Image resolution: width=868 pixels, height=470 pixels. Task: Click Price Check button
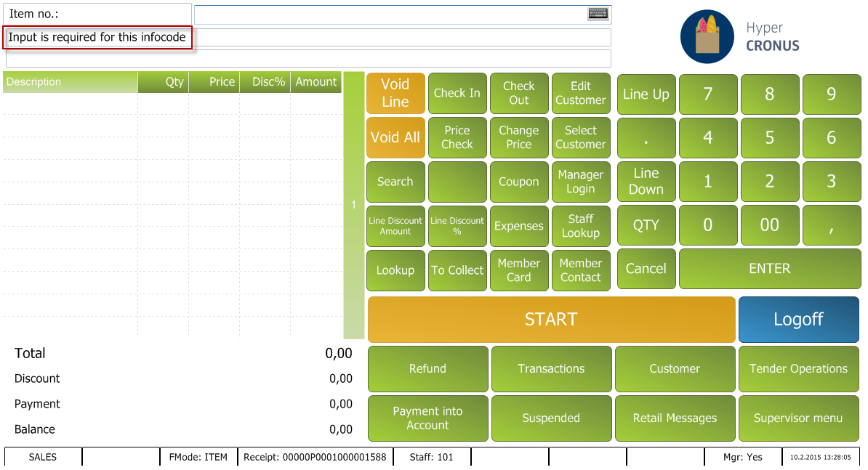pyautogui.click(x=457, y=137)
